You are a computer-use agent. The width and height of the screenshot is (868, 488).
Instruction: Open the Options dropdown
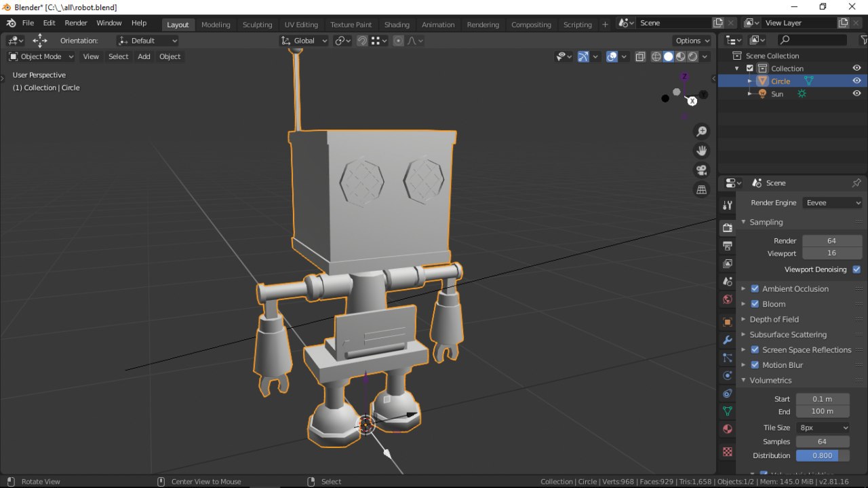pyautogui.click(x=692, y=41)
